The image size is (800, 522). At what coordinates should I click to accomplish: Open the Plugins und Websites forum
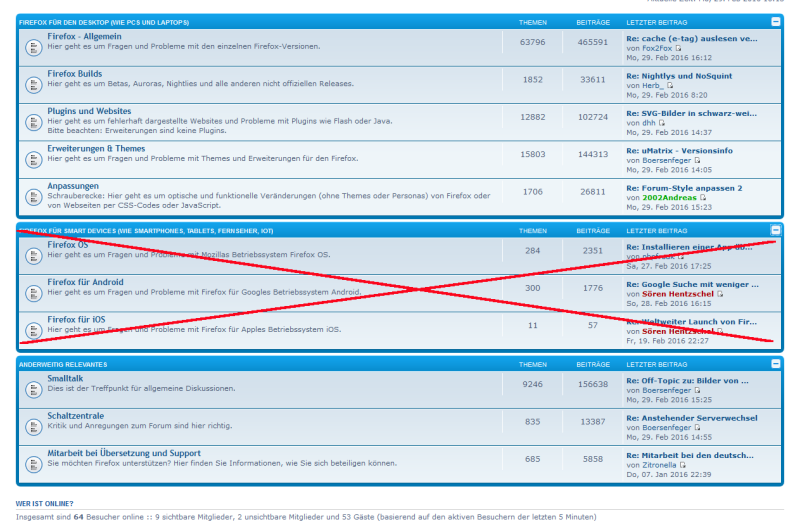click(x=89, y=111)
